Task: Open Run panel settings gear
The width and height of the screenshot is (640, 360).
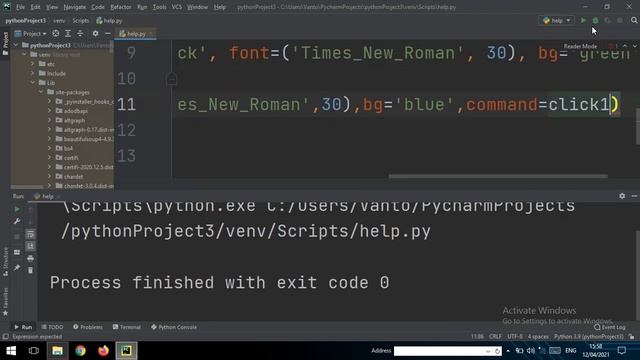Action: (622, 196)
